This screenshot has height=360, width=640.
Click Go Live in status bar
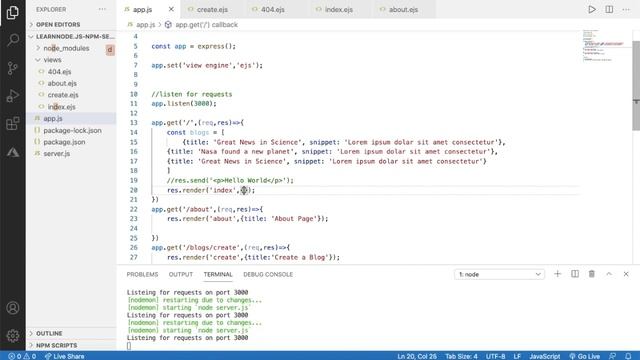pyautogui.click(x=584, y=356)
